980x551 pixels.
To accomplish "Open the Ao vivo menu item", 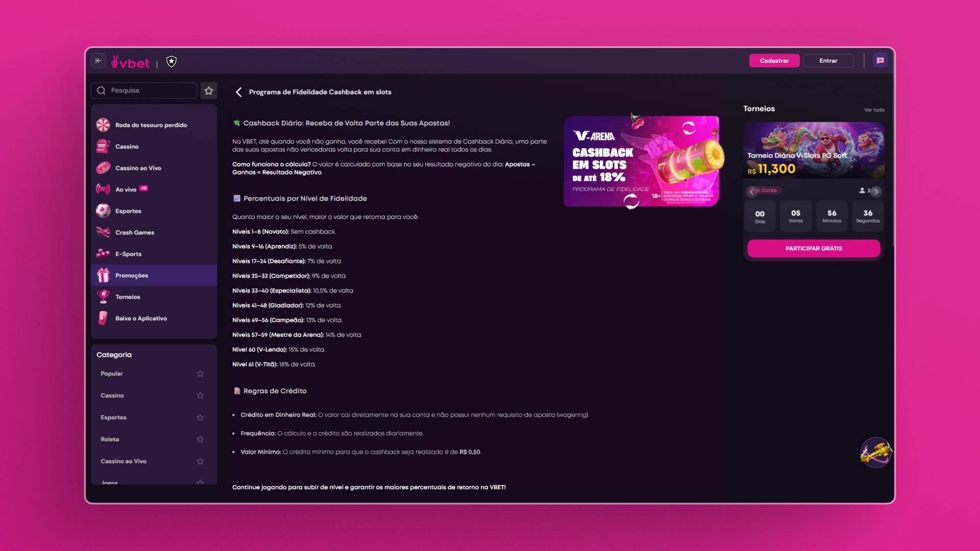I will point(154,189).
